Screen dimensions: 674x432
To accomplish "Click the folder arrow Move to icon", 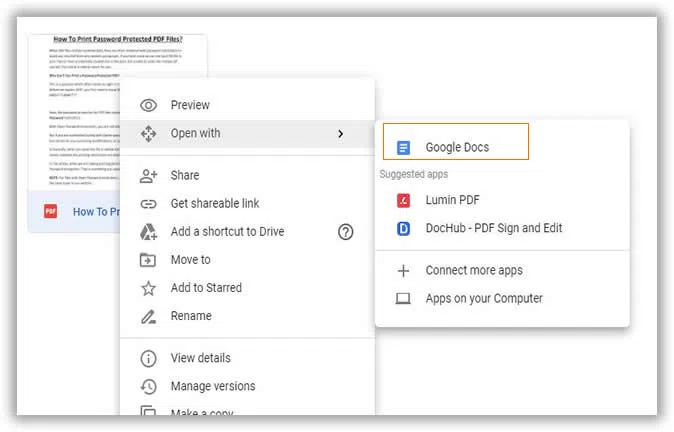I will [x=148, y=260].
